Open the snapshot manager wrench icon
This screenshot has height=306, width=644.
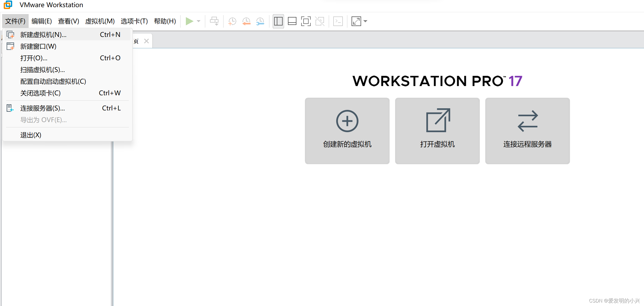(260, 21)
